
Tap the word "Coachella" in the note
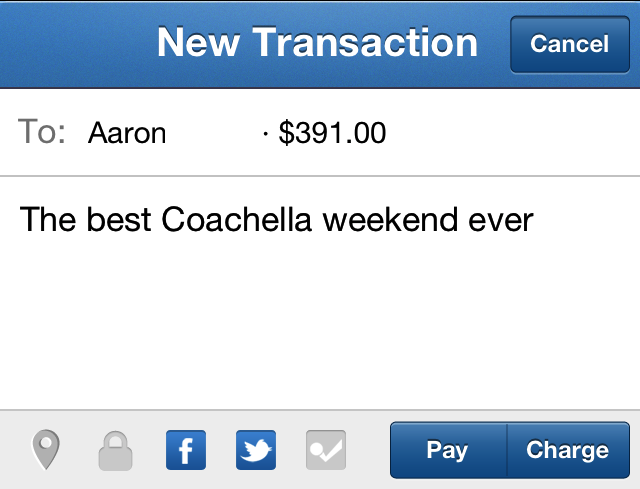click(x=237, y=219)
